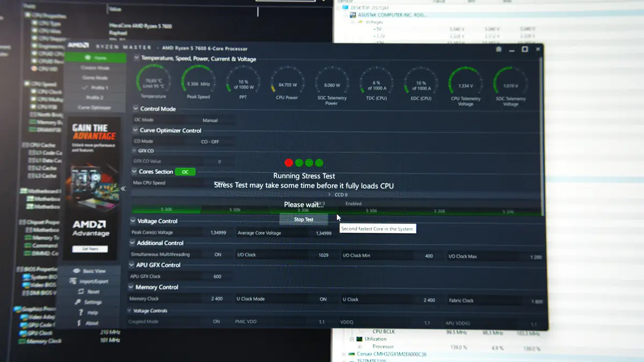Open the OC Mode Manual dropdown
Image resolution: width=644 pixels, height=362 pixels.
[x=210, y=120]
